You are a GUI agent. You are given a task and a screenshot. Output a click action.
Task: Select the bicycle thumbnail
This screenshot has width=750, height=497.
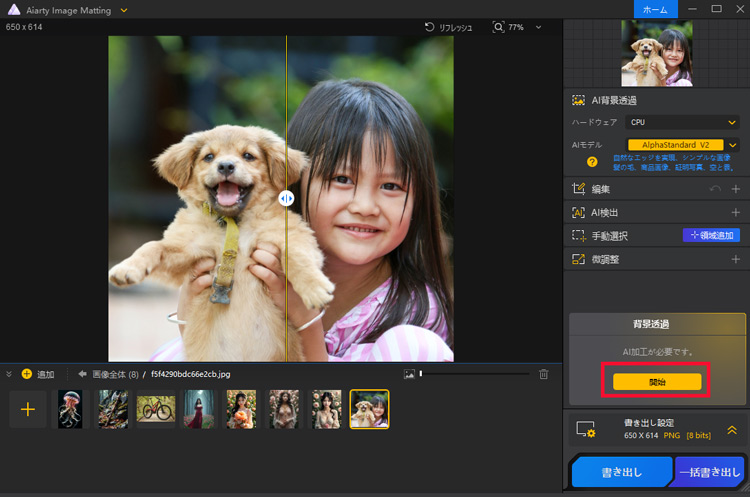(x=156, y=409)
